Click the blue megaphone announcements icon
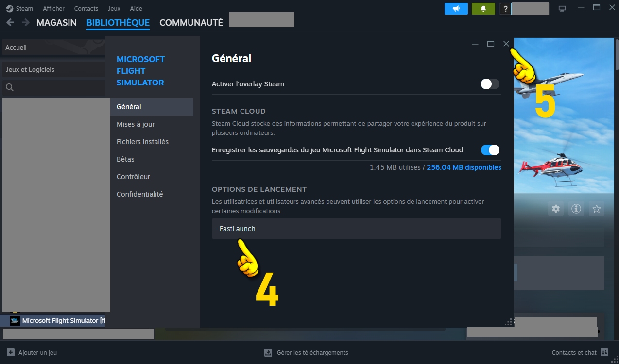The width and height of the screenshot is (619, 364). click(456, 9)
